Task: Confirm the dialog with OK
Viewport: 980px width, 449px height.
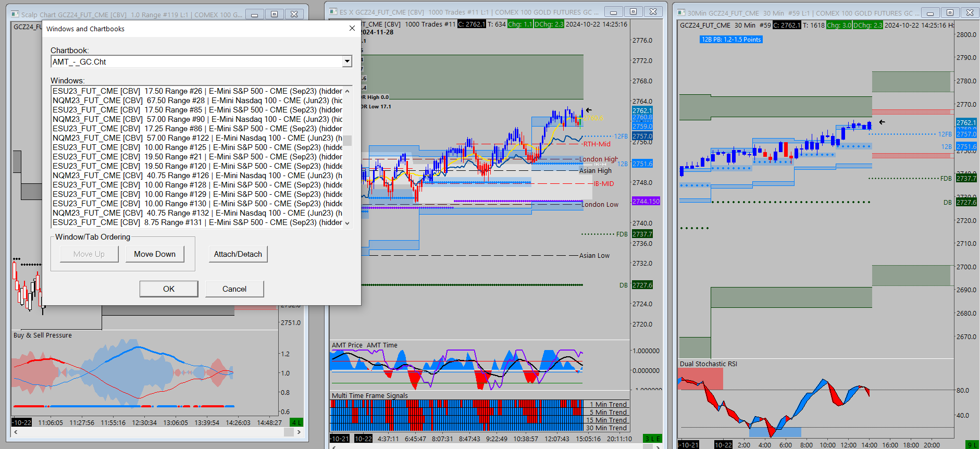Action: point(169,289)
